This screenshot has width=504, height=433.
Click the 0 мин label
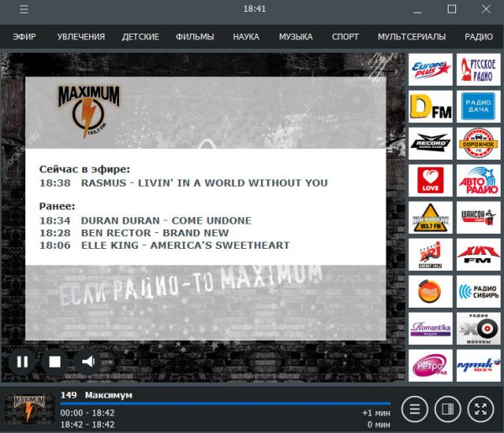coord(379,425)
